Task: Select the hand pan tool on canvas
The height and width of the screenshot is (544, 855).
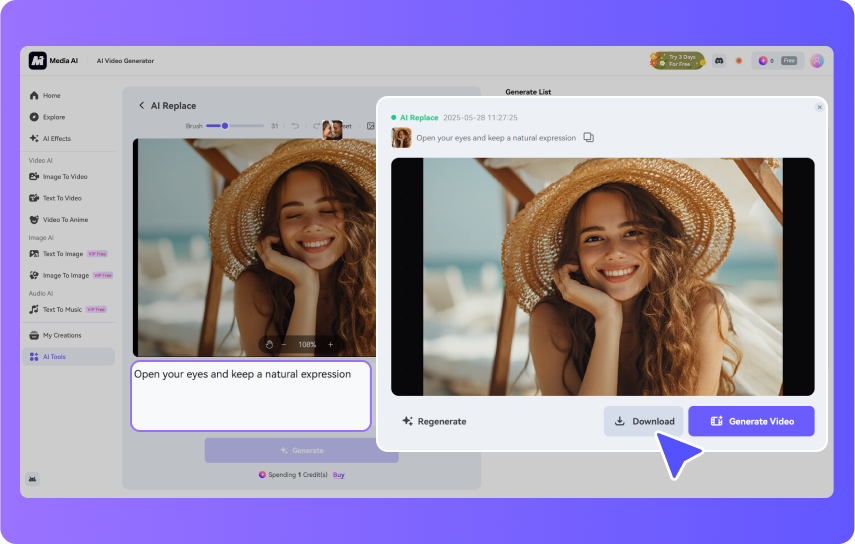Action: coord(269,344)
